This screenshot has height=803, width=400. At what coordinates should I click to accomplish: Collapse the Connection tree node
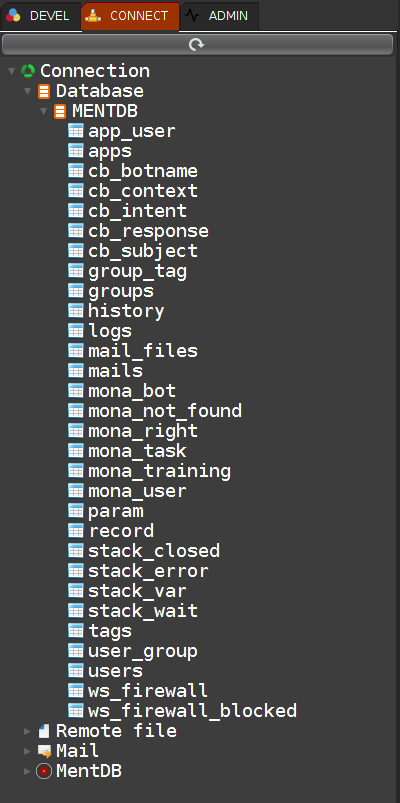coord(12,71)
